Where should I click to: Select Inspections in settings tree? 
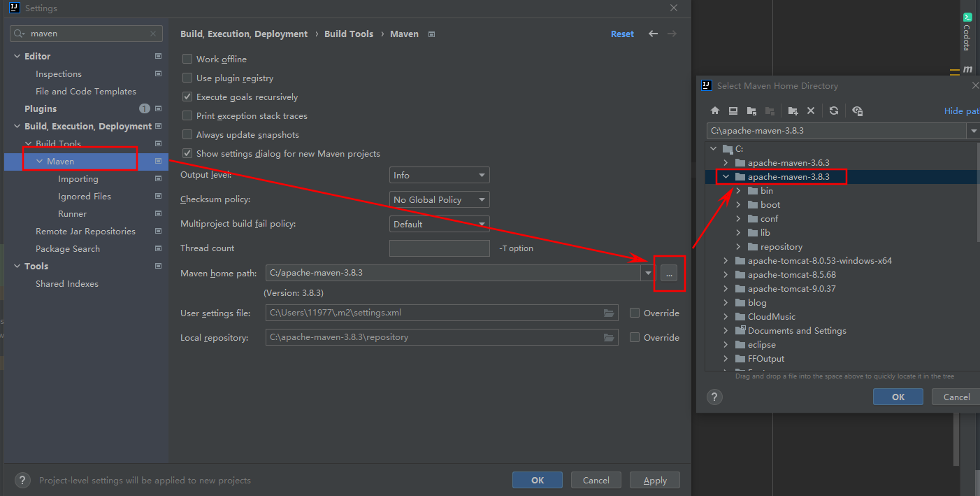tap(59, 73)
